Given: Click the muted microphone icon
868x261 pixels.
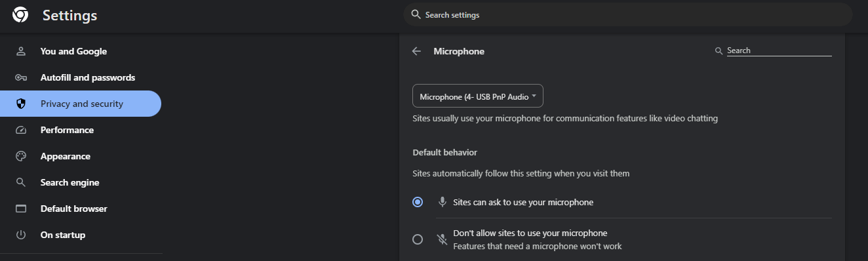Looking at the screenshot, I should [x=443, y=239].
